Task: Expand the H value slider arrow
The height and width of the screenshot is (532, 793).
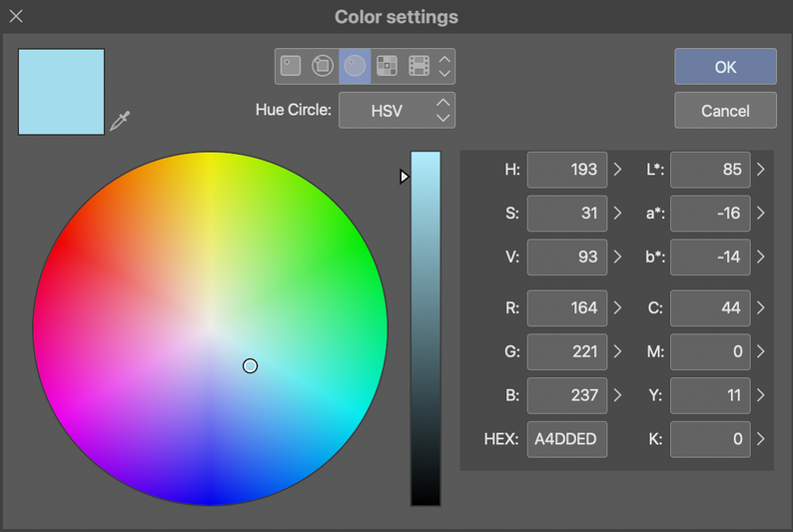Action: [x=617, y=170]
